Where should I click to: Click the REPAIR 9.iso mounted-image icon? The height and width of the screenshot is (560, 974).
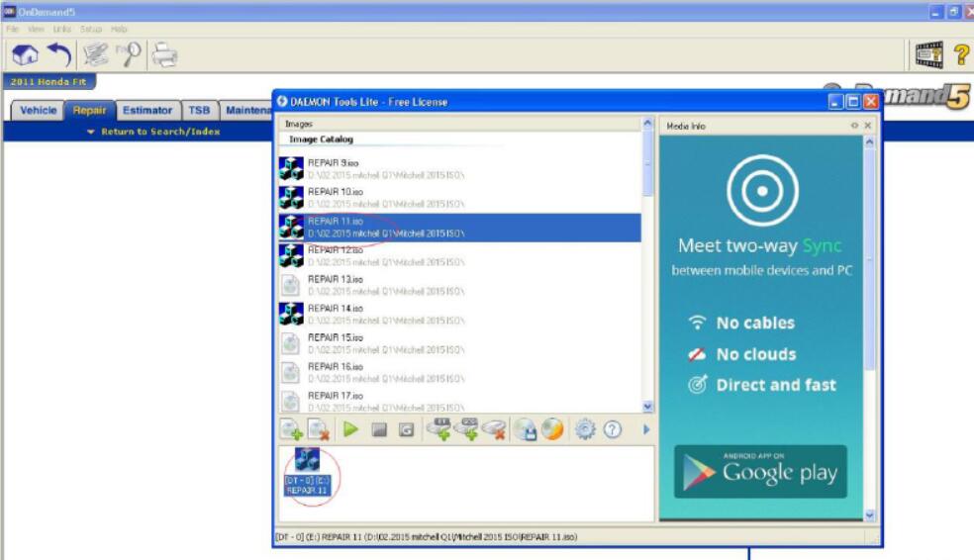point(291,169)
